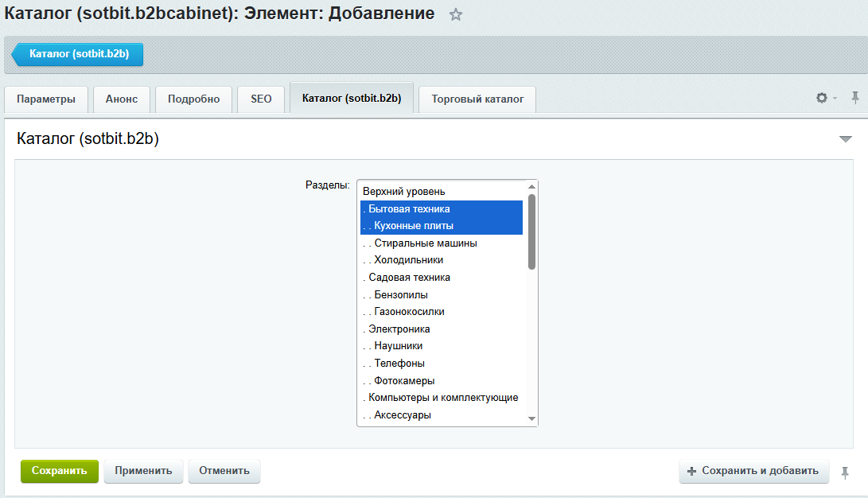868x498 pixels.
Task: Select Холодильники section
Action: (442, 260)
